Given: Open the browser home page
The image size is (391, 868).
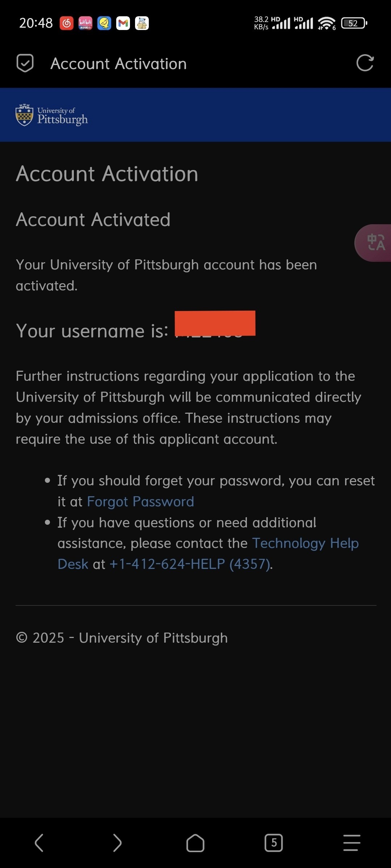Looking at the screenshot, I should [x=195, y=843].
